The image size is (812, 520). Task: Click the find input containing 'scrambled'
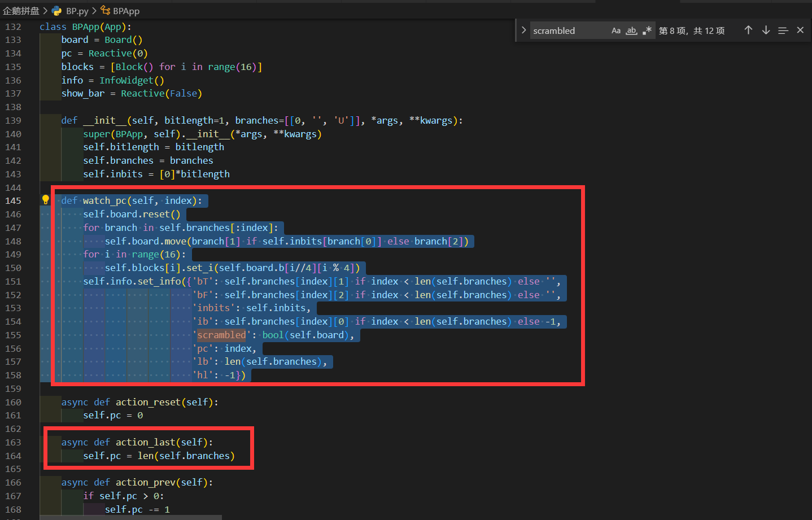pyautogui.click(x=569, y=30)
